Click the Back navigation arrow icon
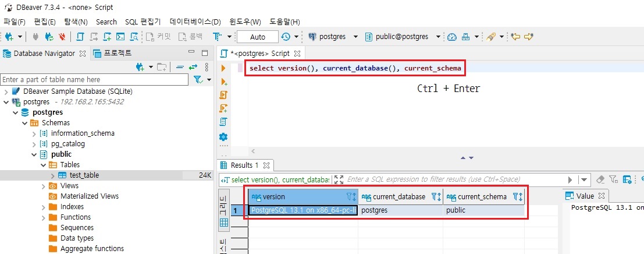 click(515, 37)
